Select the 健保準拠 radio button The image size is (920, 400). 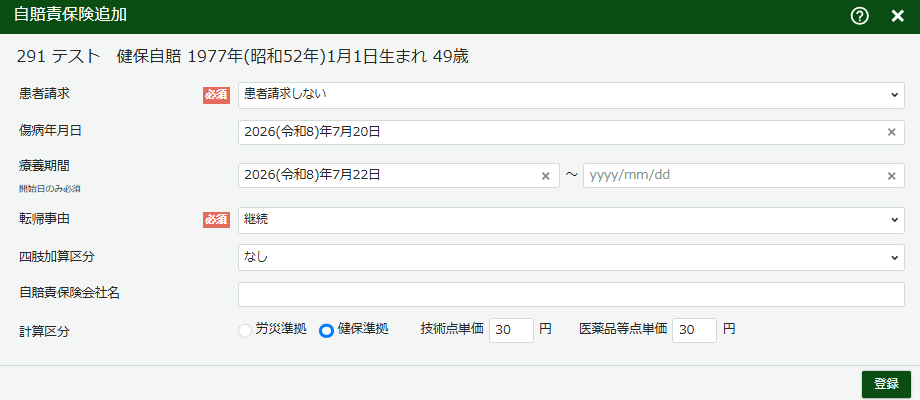pos(326,331)
